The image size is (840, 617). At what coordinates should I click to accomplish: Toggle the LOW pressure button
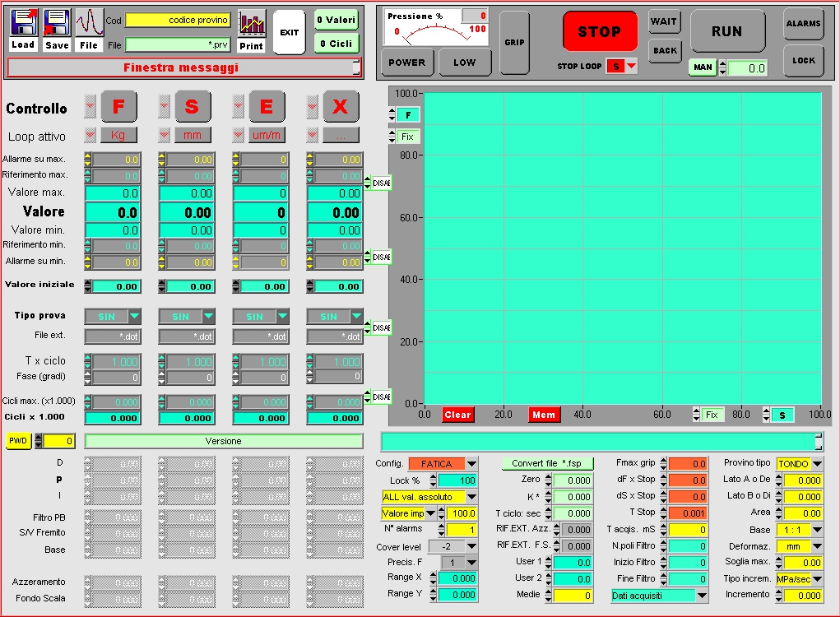[x=465, y=63]
